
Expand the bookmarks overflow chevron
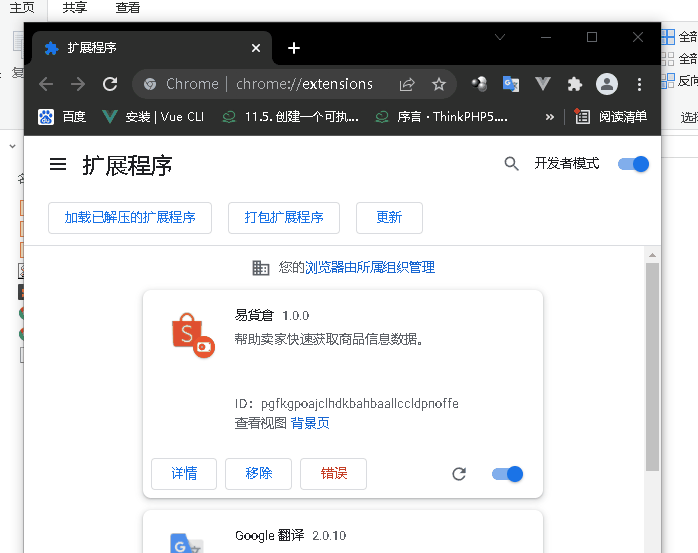pyautogui.click(x=550, y=117)
